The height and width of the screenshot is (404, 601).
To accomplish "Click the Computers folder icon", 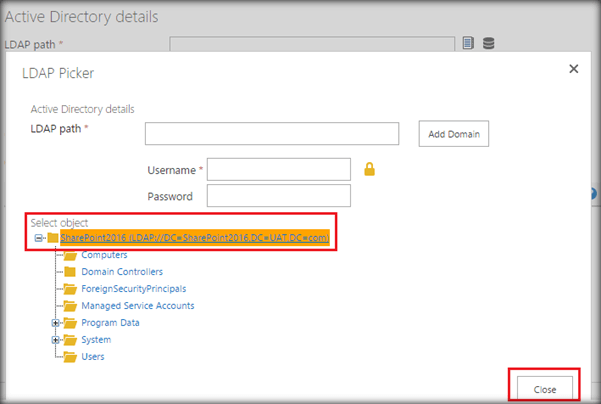I will (x=71, y=255).
